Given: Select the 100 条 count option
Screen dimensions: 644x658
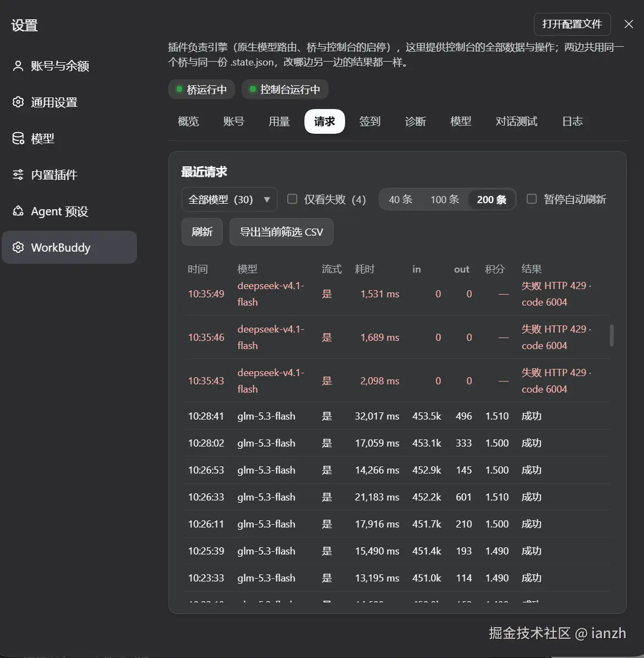Looking at the screenshot, I should [445, 199].
